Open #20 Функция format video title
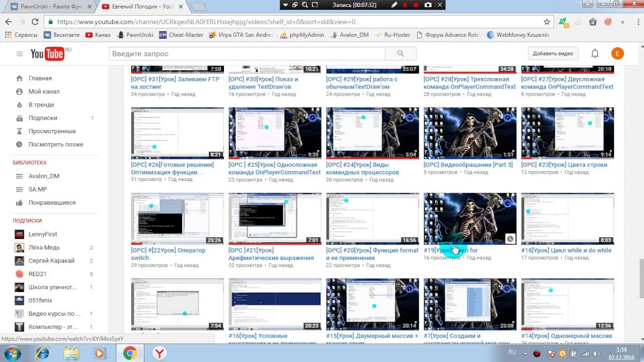 point(372,254)
